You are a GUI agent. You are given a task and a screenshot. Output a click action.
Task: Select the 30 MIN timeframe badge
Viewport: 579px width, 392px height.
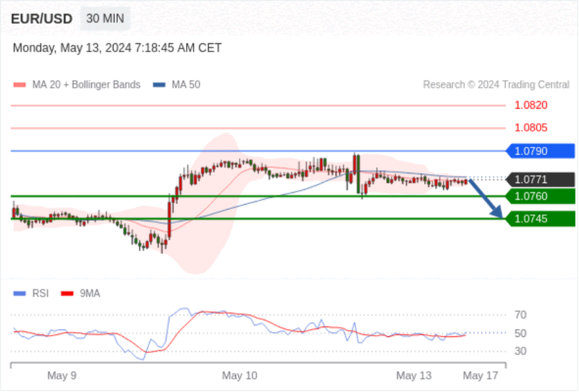tap(105, 19)
